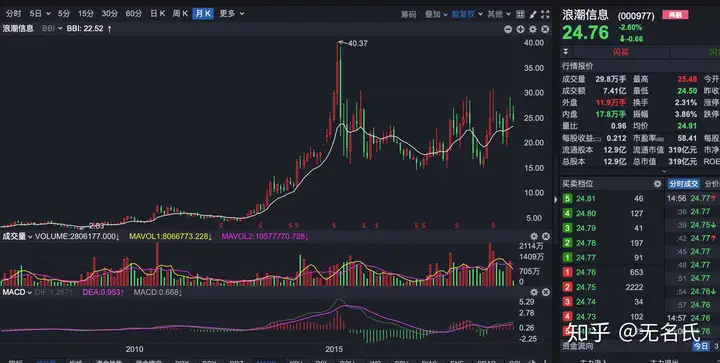Switch to the 5分 chart period
720x363 pixels.
pyautogui.click(x=64, y=14)
